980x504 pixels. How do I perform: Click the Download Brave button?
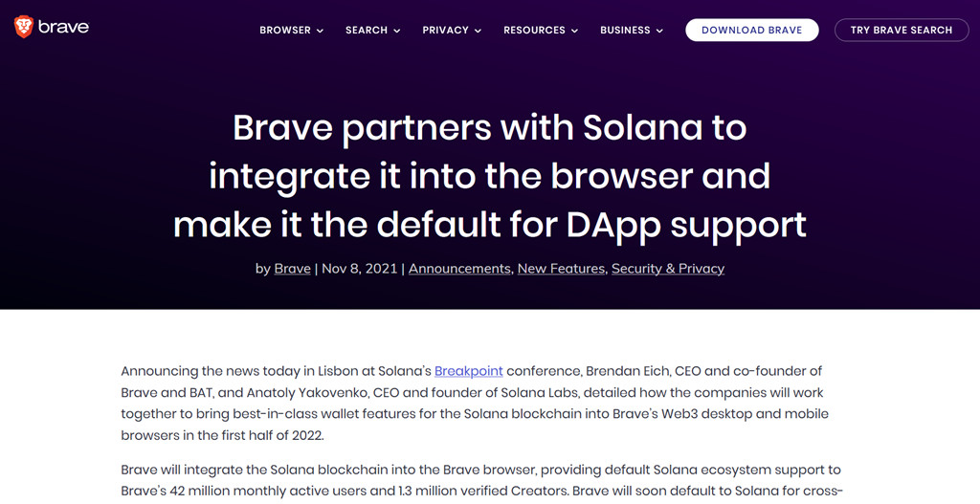(x=752, y=30)
